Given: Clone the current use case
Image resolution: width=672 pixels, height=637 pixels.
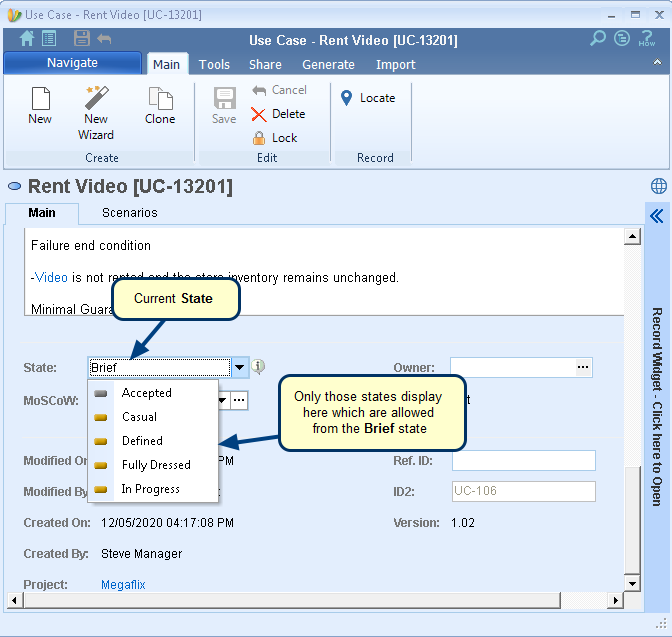Looking at the screenshot, I should [x=160, y=105].
